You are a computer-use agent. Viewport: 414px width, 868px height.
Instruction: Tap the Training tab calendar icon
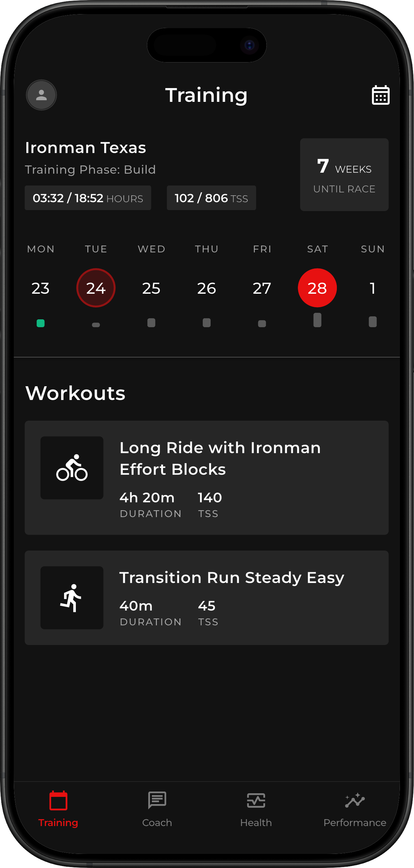58,800
